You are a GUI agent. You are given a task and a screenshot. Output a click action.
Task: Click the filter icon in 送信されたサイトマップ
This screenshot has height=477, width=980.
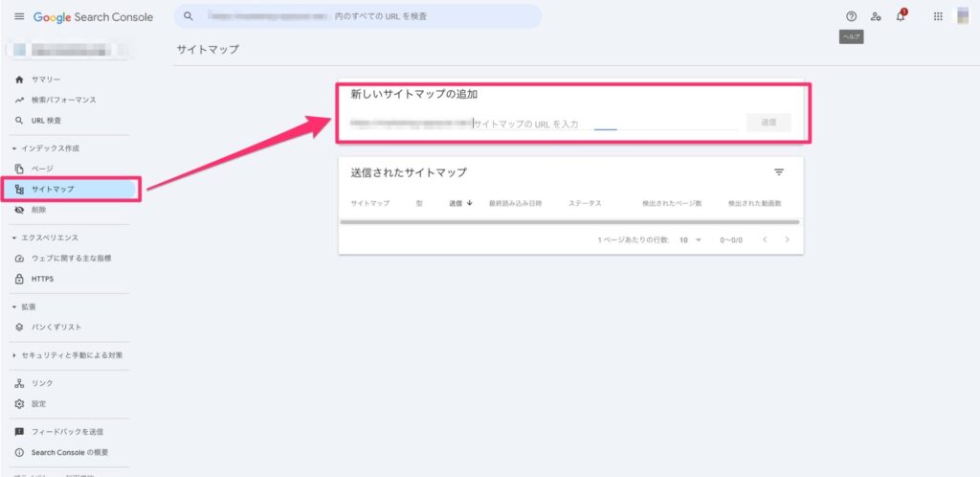coord(778,172)
